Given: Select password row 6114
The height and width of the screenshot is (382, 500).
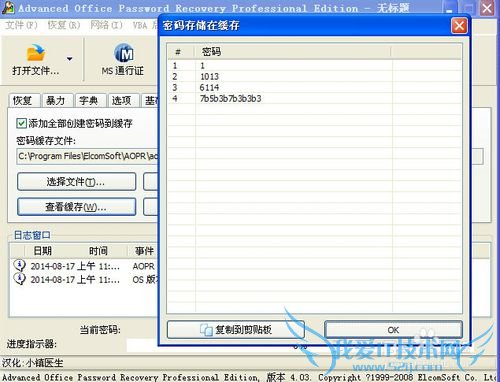Looking at the screenshot, I should (x=315, y=87).
